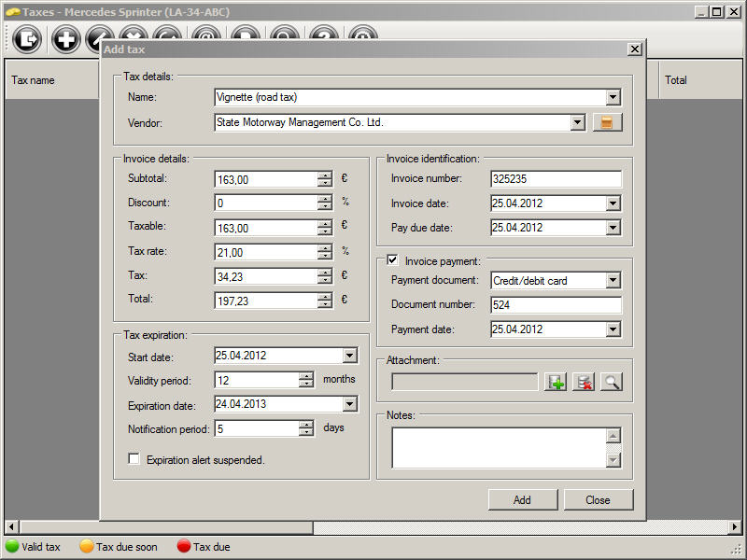Click the Invoice number input field
Viewport: 747px width, 560px height.
pos(555,179)
